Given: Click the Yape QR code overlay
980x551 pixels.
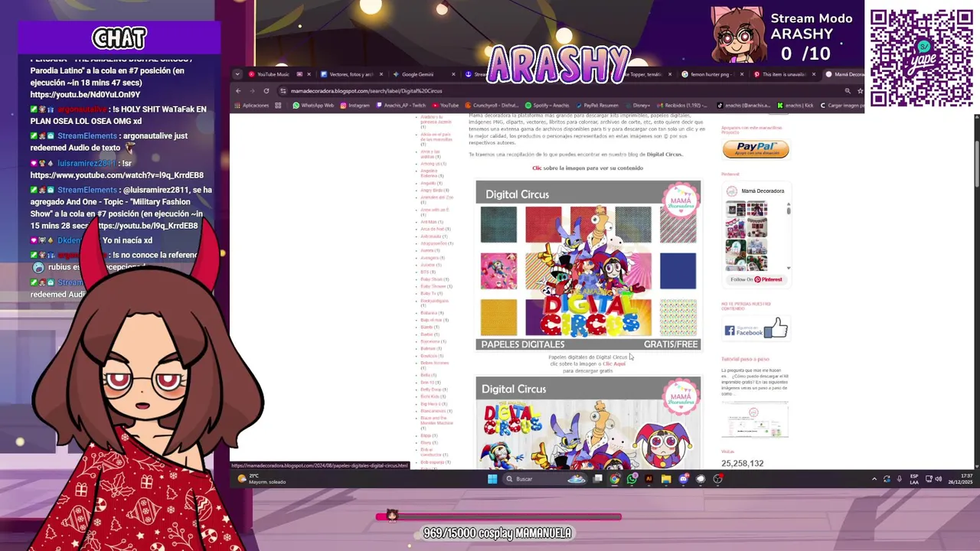Looking at the screenshot, I should pos(922,58).
